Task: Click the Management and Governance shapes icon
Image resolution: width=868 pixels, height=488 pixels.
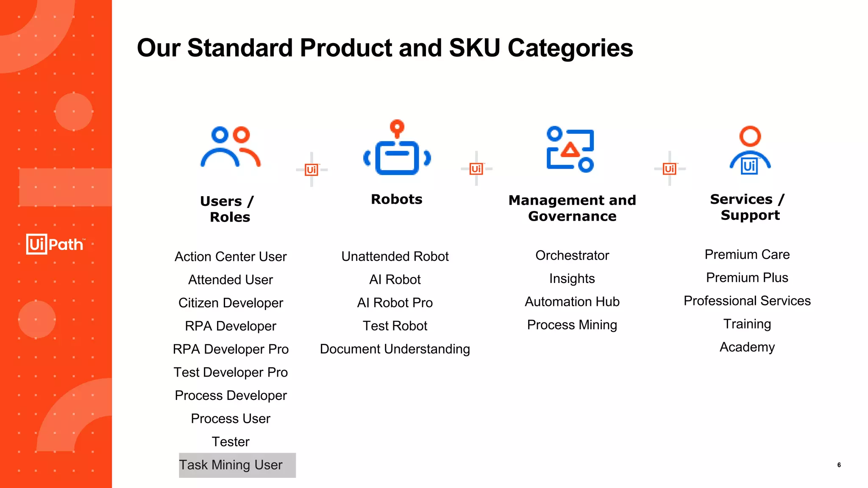Action: [570, 149]
